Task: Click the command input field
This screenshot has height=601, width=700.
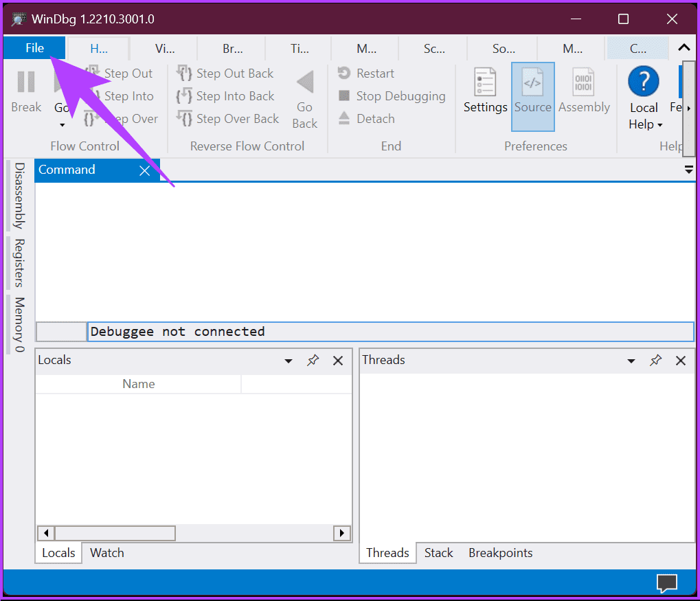Action: tap(391, 332)
